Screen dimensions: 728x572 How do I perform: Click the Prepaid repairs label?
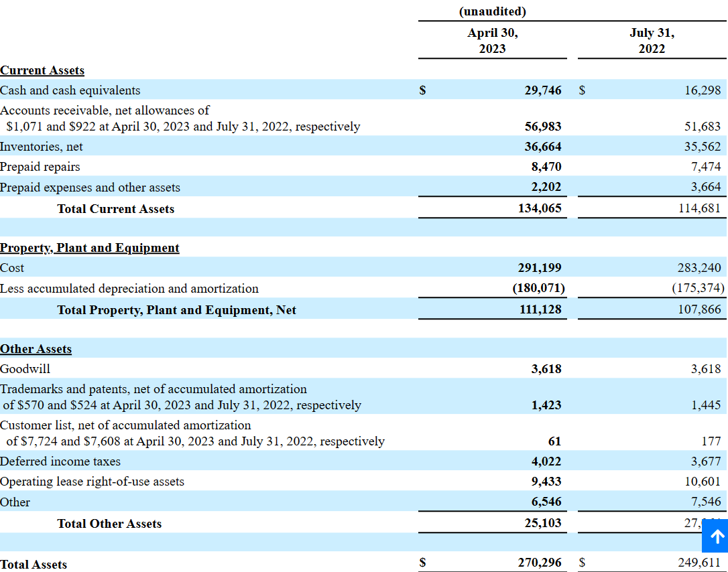click(x=40, y=167)
